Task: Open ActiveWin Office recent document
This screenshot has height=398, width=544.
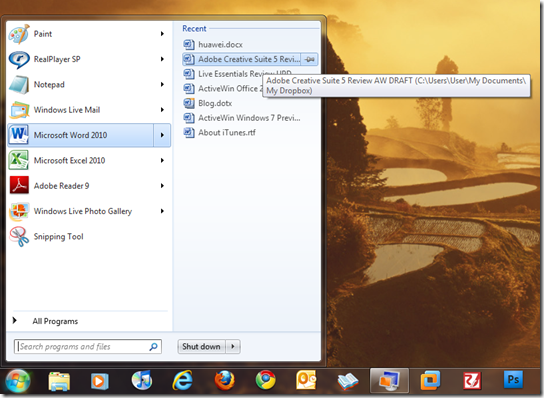Action: [x=222, y=88]
